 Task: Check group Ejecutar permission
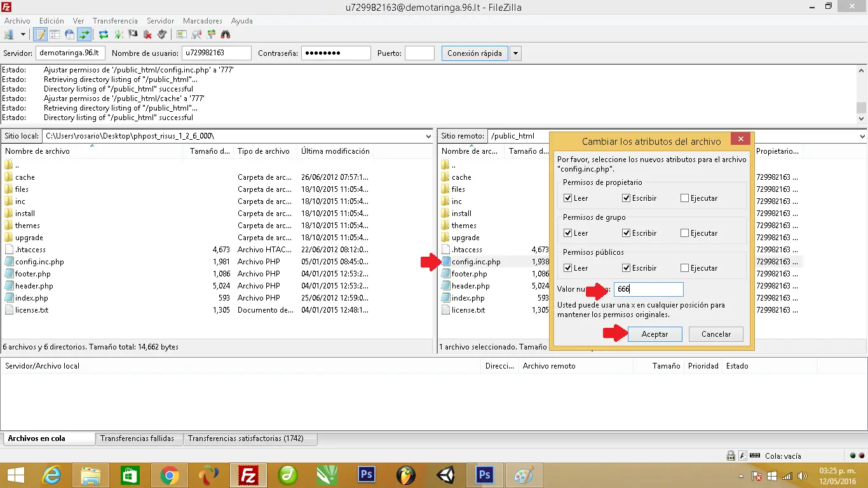point(684,233)
